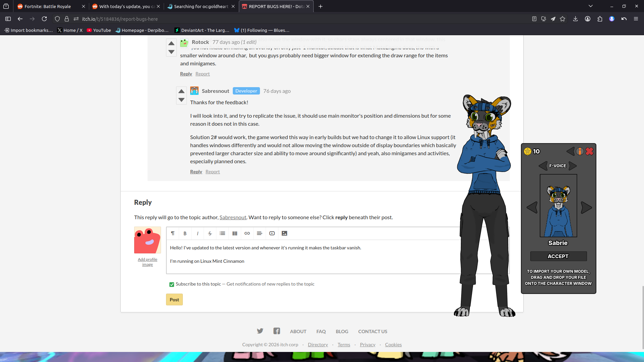Downvote Rotock's comment
The image size is (644, 362).
pos(171,52)
